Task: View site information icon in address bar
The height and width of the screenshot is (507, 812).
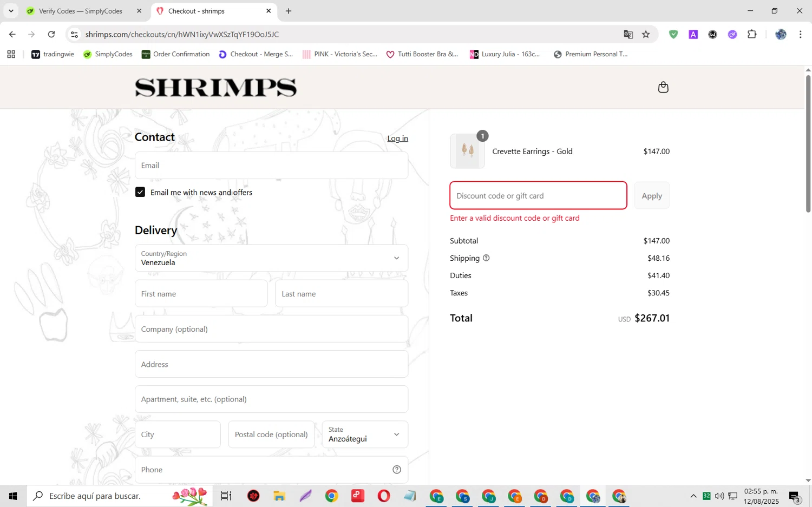Action: pos(75,34)
